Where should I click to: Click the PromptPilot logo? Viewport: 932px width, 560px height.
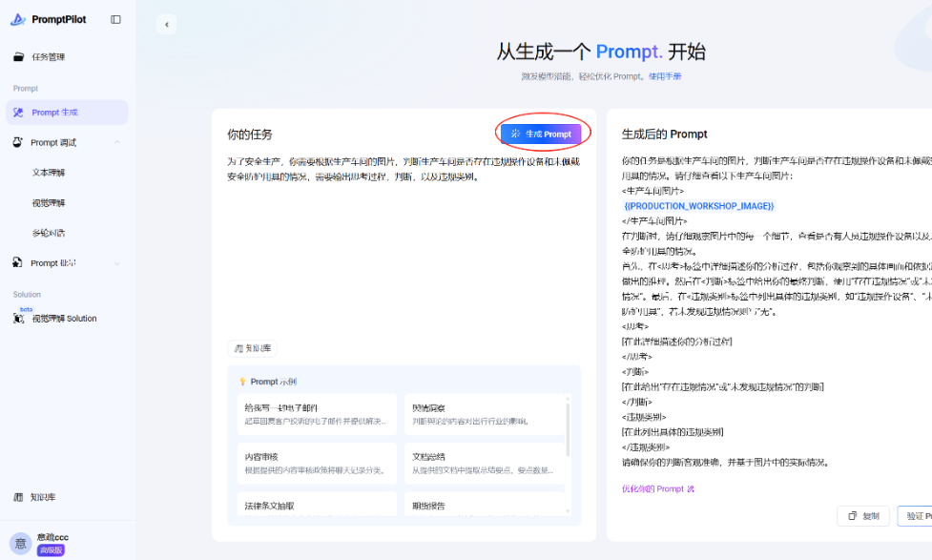pos(48,20)
